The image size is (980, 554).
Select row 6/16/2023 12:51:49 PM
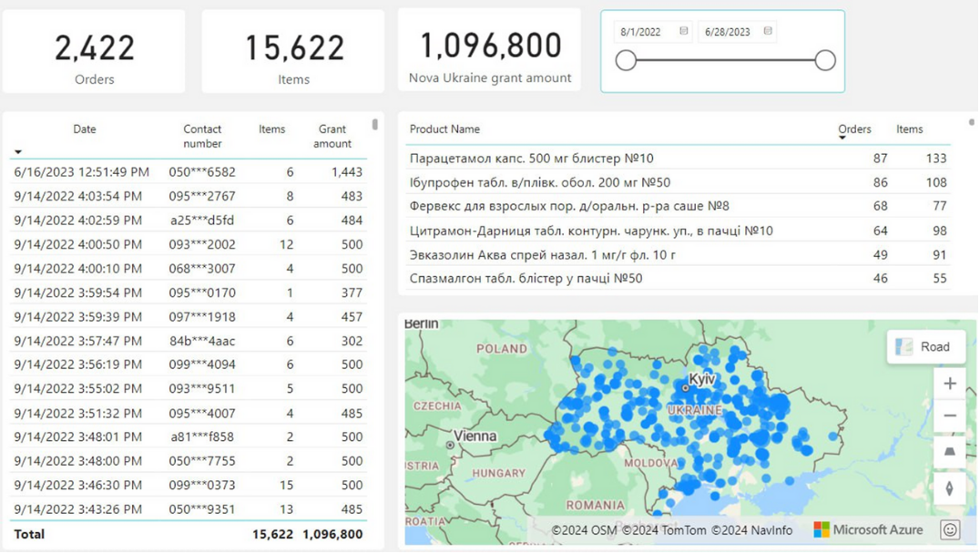[x=189, y=172]
